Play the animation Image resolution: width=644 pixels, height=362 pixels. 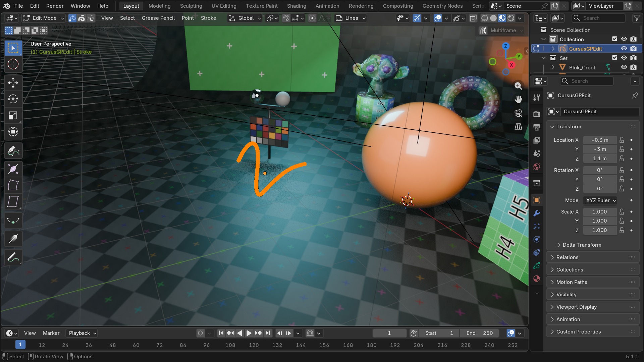coord(249,333)
